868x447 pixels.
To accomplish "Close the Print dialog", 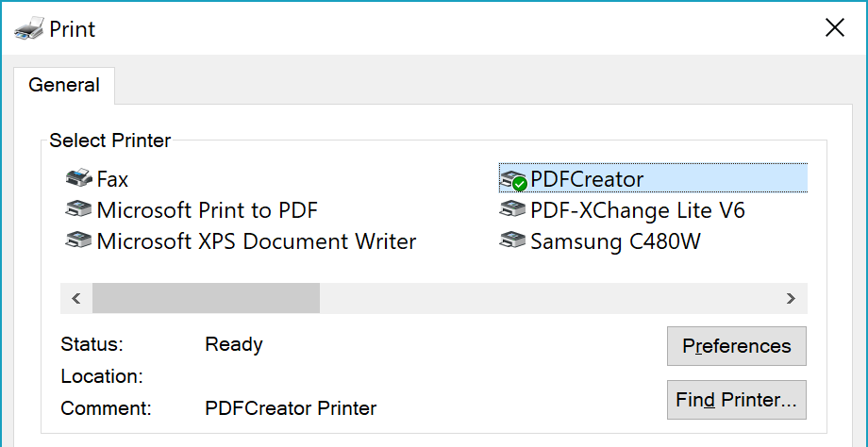I will click(835, 28).
